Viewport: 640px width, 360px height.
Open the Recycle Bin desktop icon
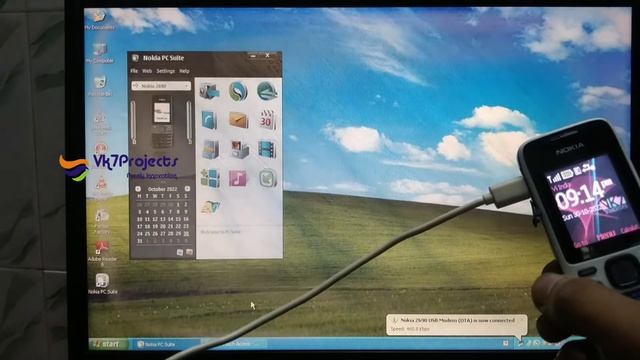(x=100, y=86)
